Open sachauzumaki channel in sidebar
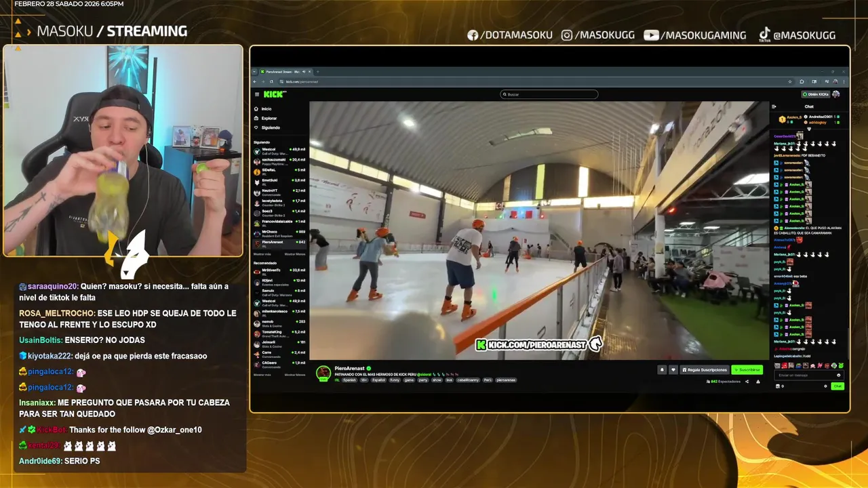 click(x=279, y=161)
